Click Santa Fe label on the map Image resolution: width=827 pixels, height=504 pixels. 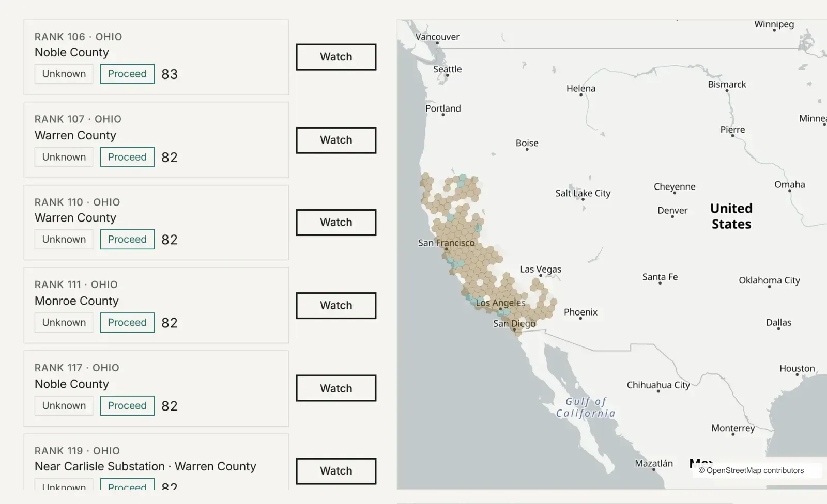(660, 277)
